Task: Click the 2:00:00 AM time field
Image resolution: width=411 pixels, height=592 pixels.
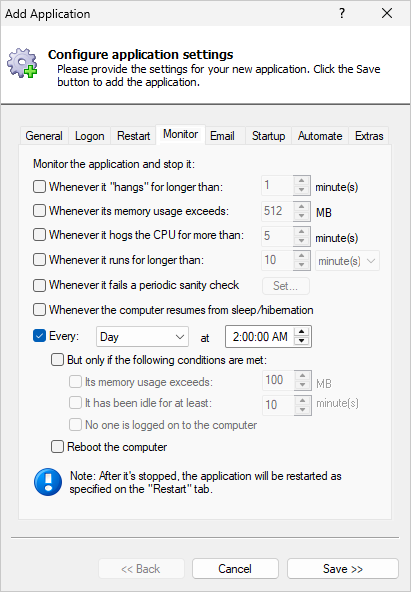Action: [260, 336]
